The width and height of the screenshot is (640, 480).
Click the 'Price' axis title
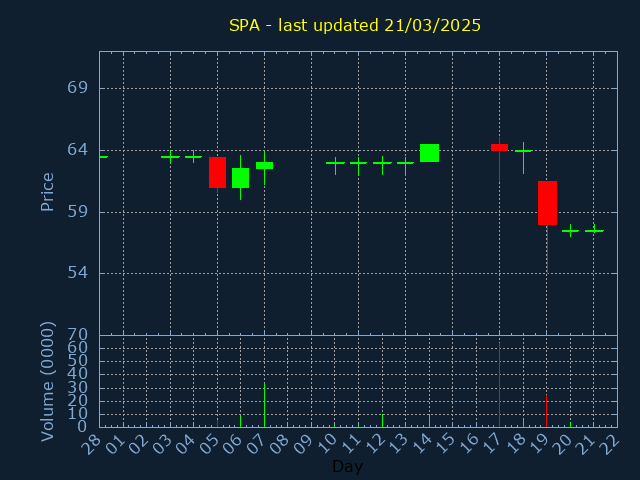[47, 192]
